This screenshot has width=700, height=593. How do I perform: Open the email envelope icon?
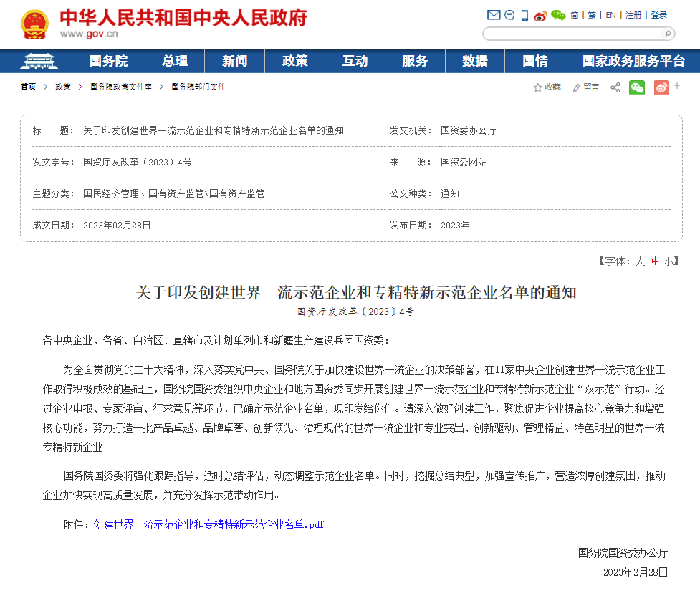(x=494, y=15)
